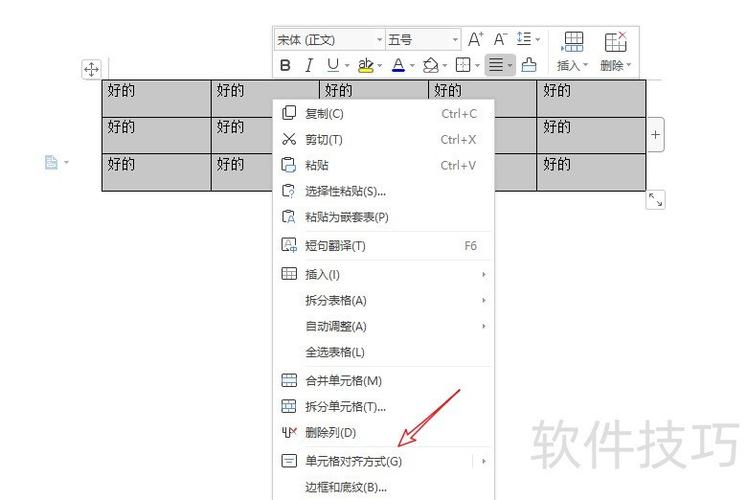Screen dimensions: 747x500
Task: Open the 插入(I) submenu
Action: (x=384, y=274)
